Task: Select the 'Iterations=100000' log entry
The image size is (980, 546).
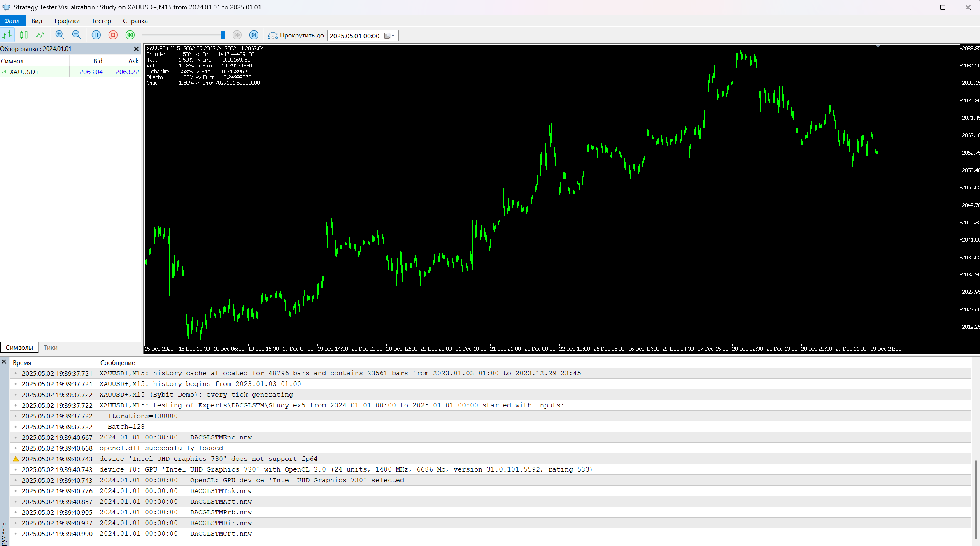Action: (491, 416)
